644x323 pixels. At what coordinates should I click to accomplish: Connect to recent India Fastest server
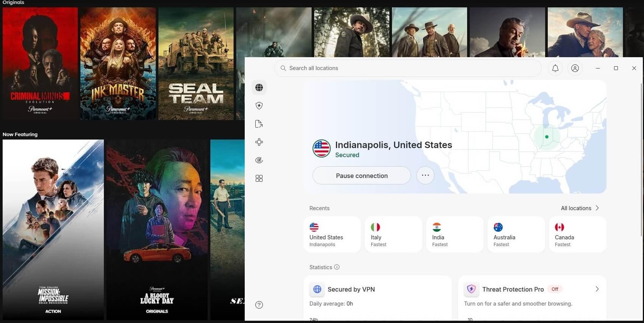click(455, 234)
